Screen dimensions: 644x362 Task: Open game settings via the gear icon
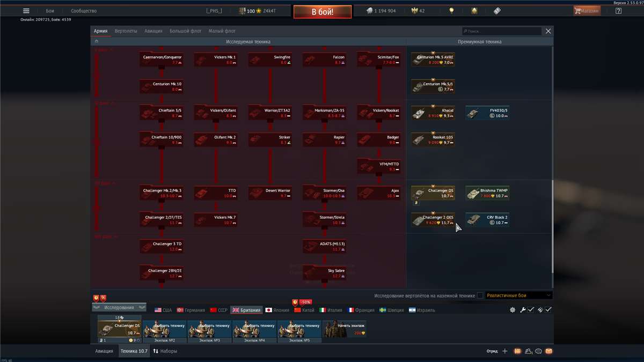[x=511, y=309]
